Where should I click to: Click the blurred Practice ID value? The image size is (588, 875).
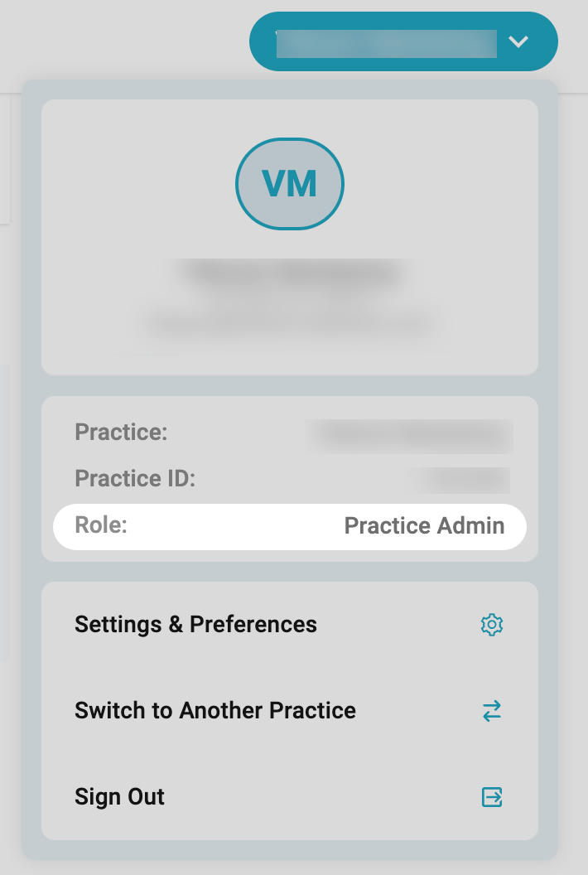pyautogui.click(x=461, y=480)
